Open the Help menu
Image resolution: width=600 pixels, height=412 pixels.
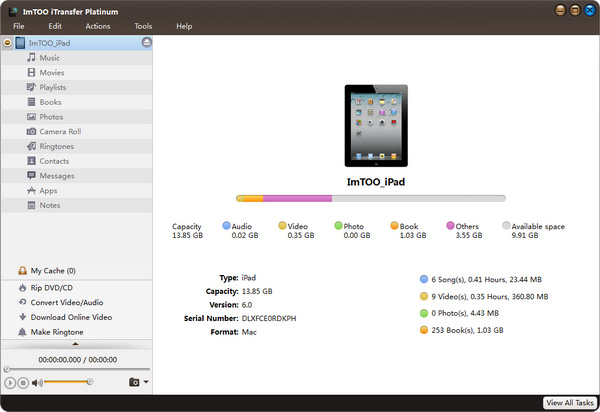[x=184, y=26]
